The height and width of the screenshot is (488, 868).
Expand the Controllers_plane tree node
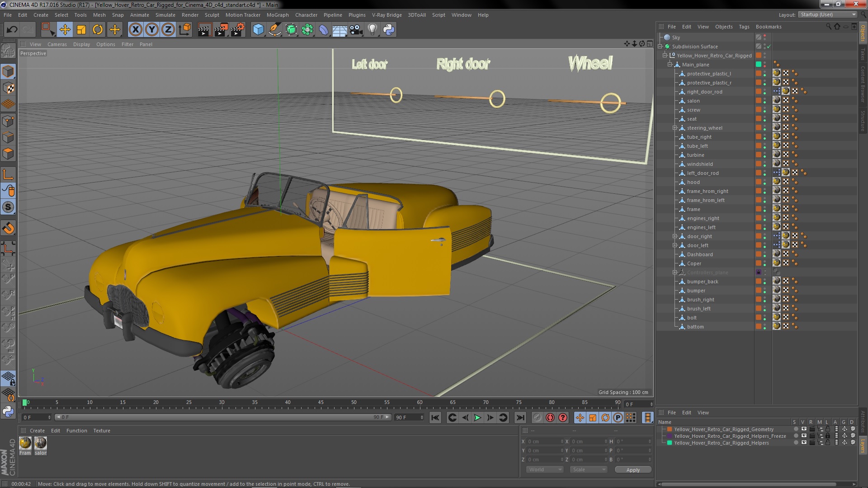pyautogui.click(x=675, y=272)
